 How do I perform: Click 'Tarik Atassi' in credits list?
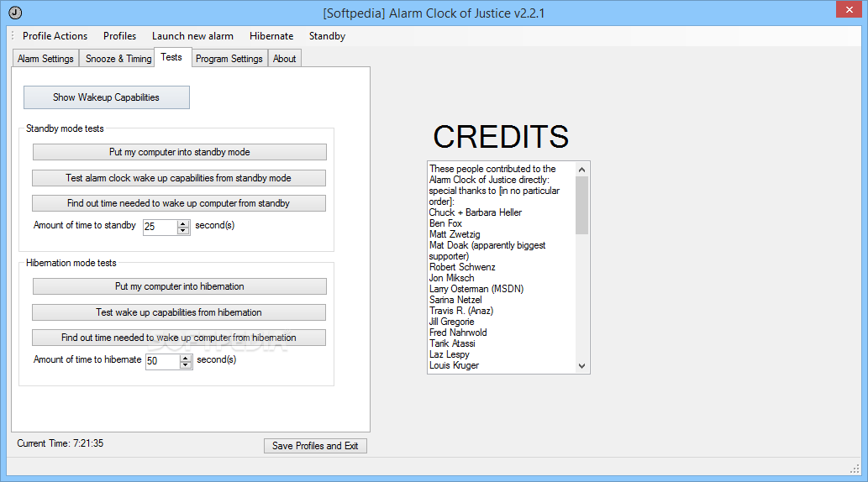click(452, 343)
